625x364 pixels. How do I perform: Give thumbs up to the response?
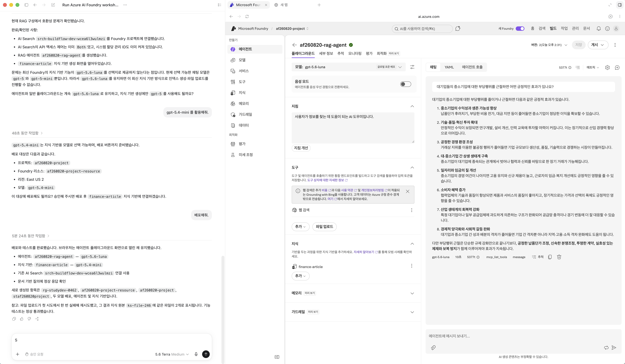coord(22,319)
